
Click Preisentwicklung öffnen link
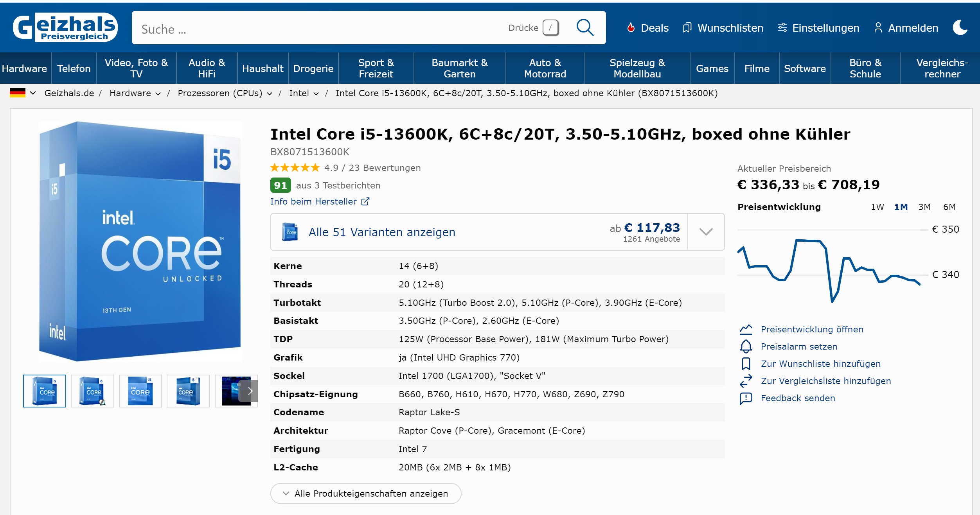812,329
